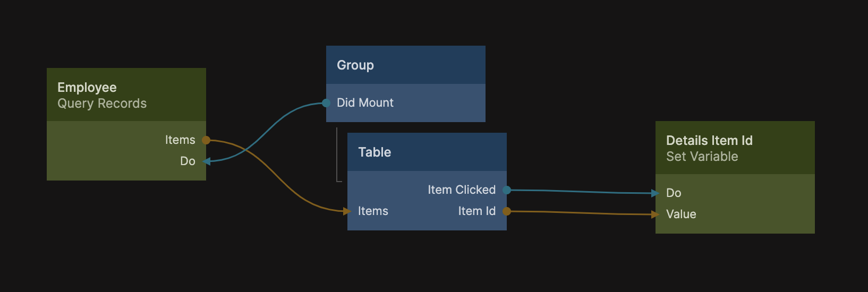Click the Item Id label in Table node
Image resolution: width=868 pixels, height=292 pixels.
[x=476, y=211]
